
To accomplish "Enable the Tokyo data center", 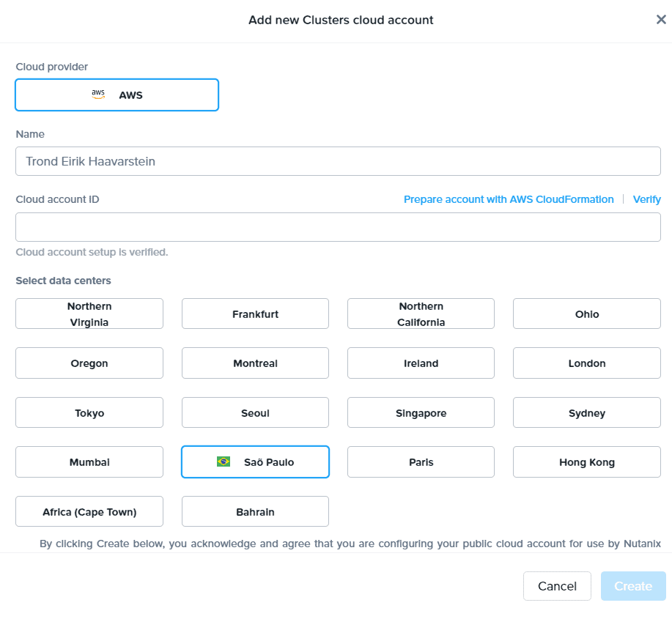I will 89,412.
